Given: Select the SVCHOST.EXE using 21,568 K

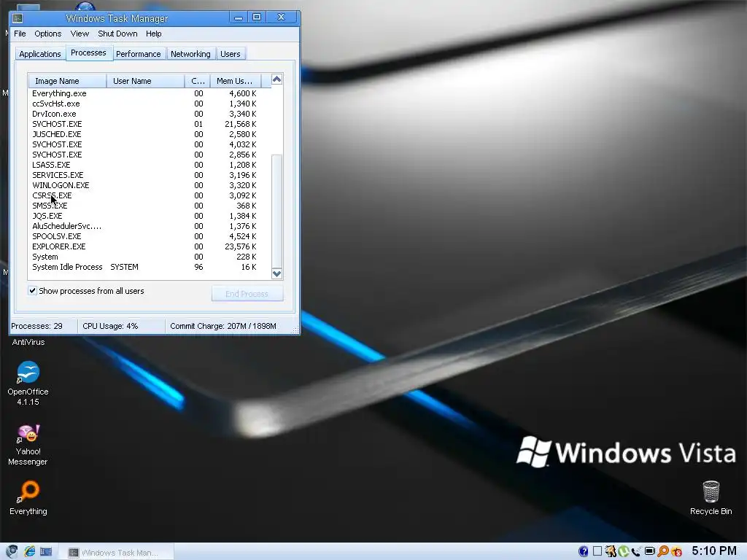Looking at the screenshot, I should (x=149, y=124).
